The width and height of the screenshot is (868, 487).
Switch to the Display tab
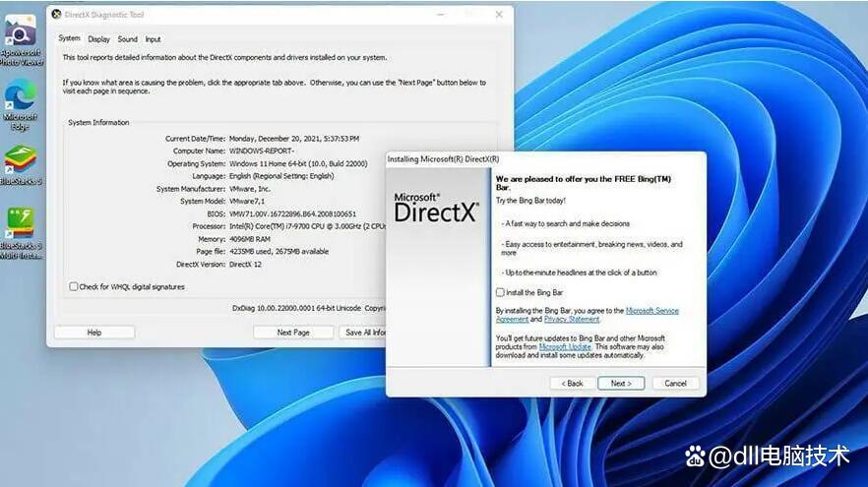[98, 39]
